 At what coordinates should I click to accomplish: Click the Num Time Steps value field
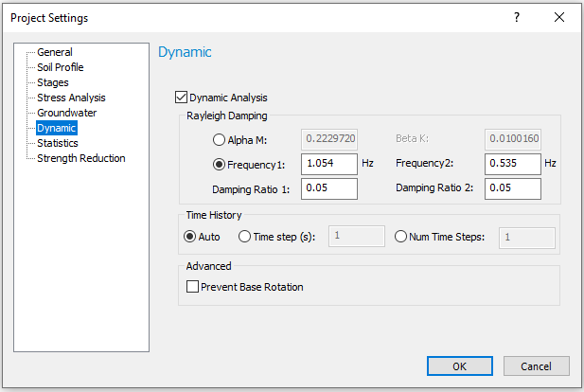coord(527,238)
